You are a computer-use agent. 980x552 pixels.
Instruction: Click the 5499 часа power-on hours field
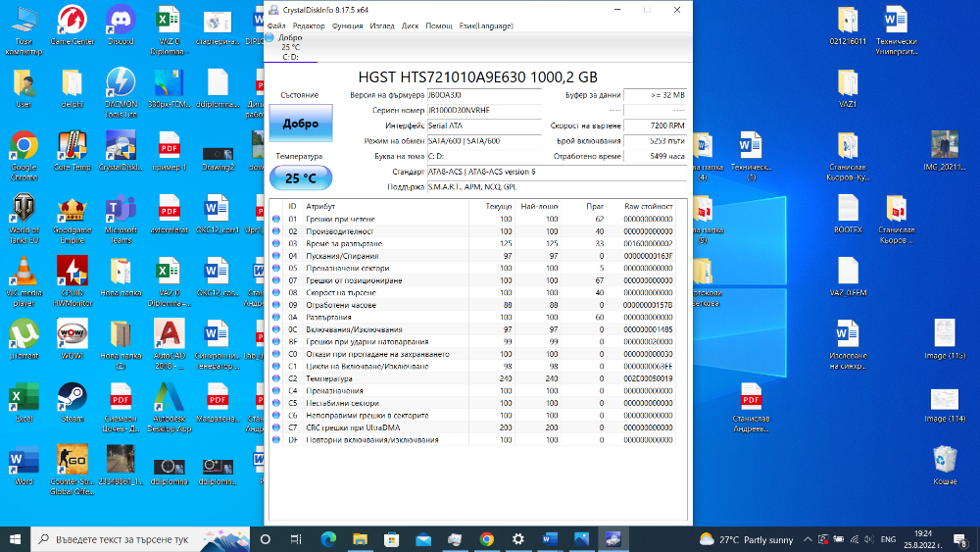pos(655,156)
